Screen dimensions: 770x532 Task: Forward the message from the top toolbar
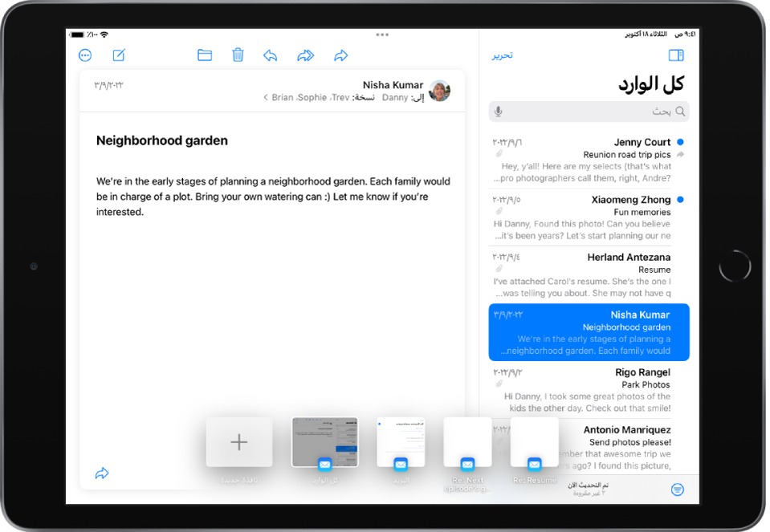[x=340, y=55]
